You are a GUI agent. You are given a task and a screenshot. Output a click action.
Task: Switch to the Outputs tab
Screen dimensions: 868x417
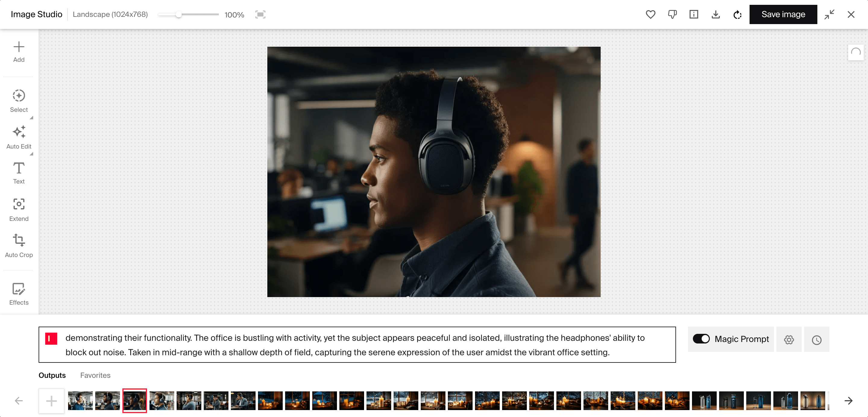[x=52, y=375]
